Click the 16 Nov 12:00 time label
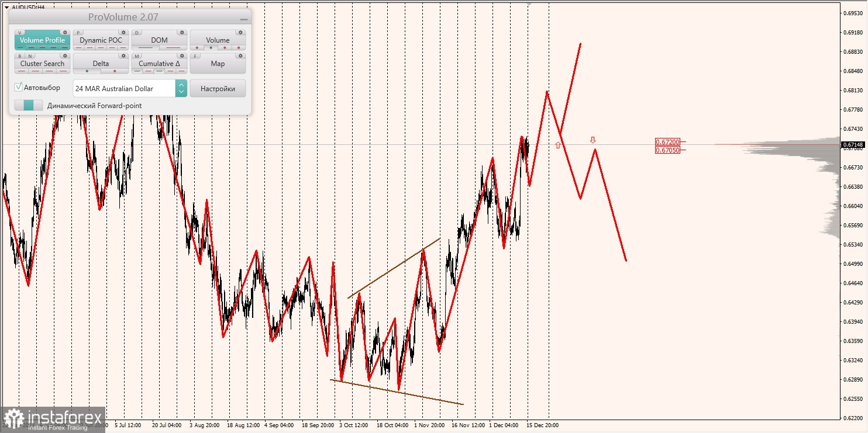868x433 pixels. click(x=469, y=425)
